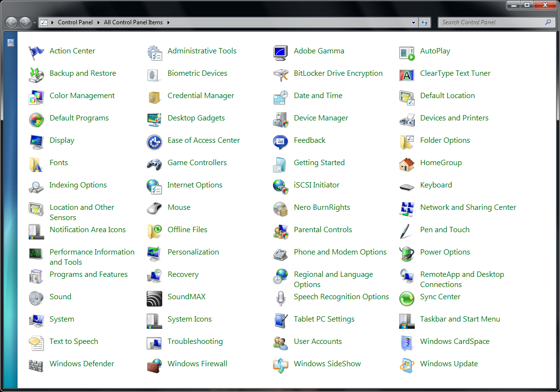Open the Troubleshooting link
The width and height of the screenshot is (560, 392).
(x=195, y=341)
